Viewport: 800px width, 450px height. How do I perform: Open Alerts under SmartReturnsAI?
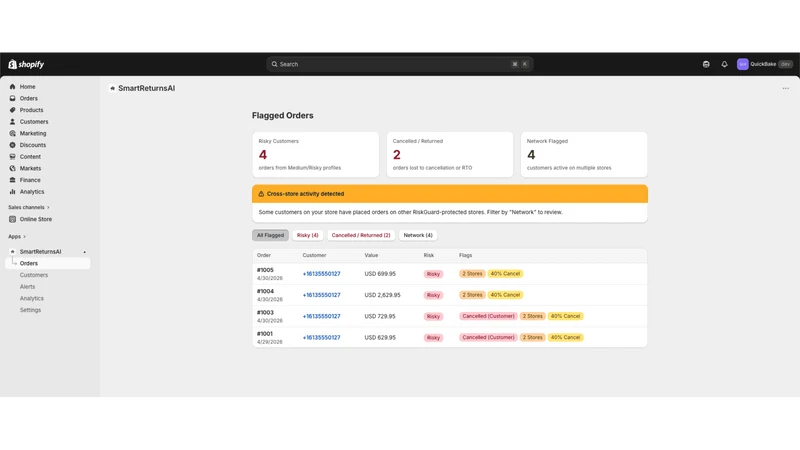point(28,287)
